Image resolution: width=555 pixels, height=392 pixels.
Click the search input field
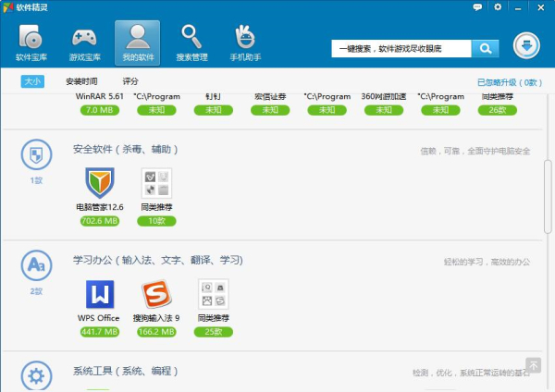tap(401, 48)
